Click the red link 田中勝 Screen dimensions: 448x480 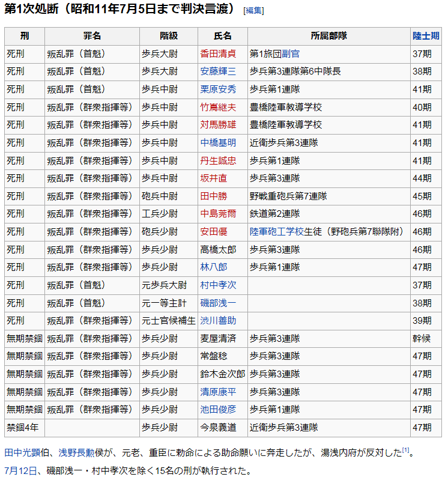[x=214, y=196]
